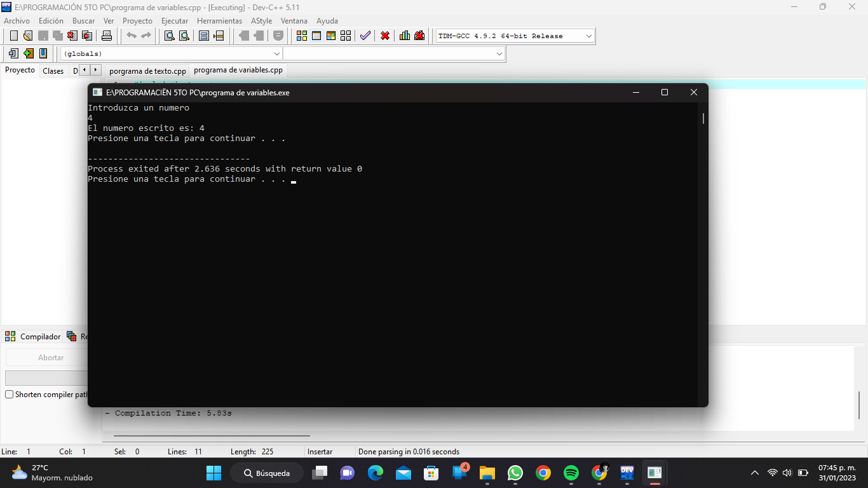Toggle the Shorten compiler paths checkbox
868x488 pixels.
pos(10,395)
